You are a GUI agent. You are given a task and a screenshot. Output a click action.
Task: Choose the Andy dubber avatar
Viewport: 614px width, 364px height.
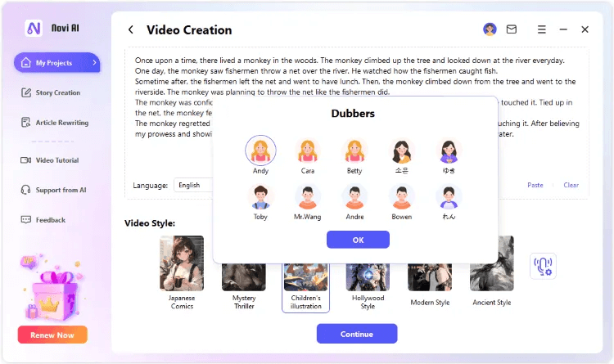pyautogui.click(x=260, y=151)
